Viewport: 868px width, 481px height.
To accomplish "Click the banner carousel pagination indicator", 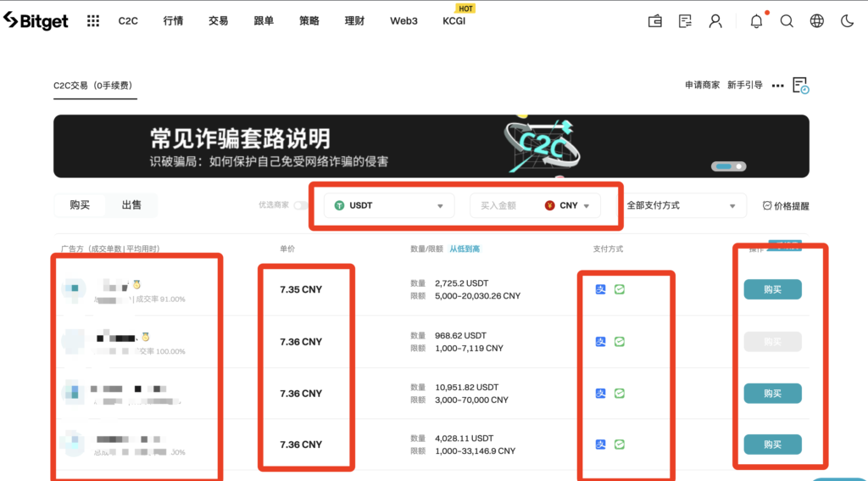I will coord(728,166).
